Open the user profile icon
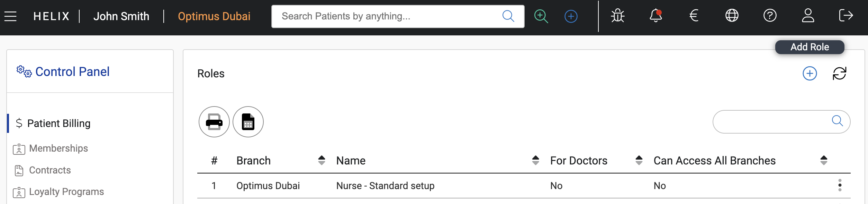The width and height of the screenshot is (868, 204). (808, 16)
